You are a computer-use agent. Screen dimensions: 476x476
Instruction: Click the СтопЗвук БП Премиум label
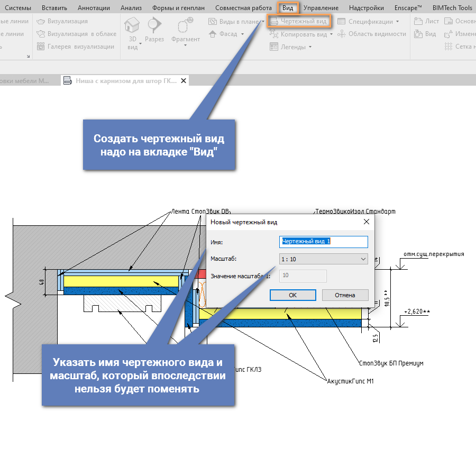point(391,363)
